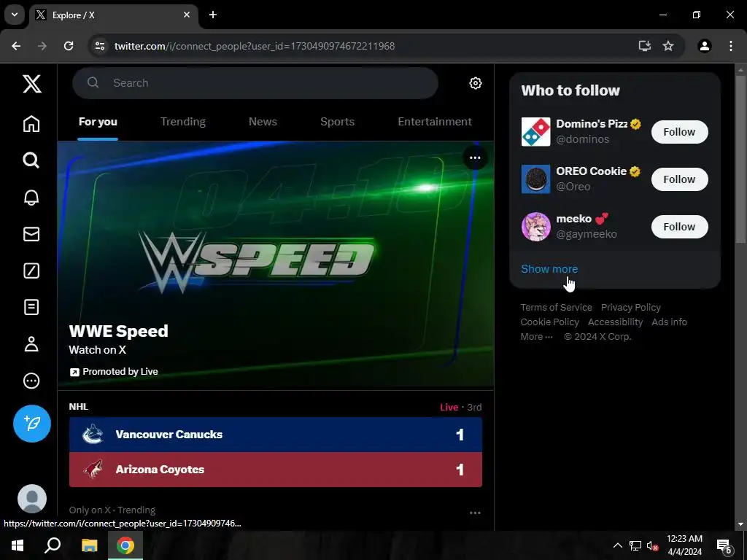Click @gaymeeko handle text

(x=587, y=234)
